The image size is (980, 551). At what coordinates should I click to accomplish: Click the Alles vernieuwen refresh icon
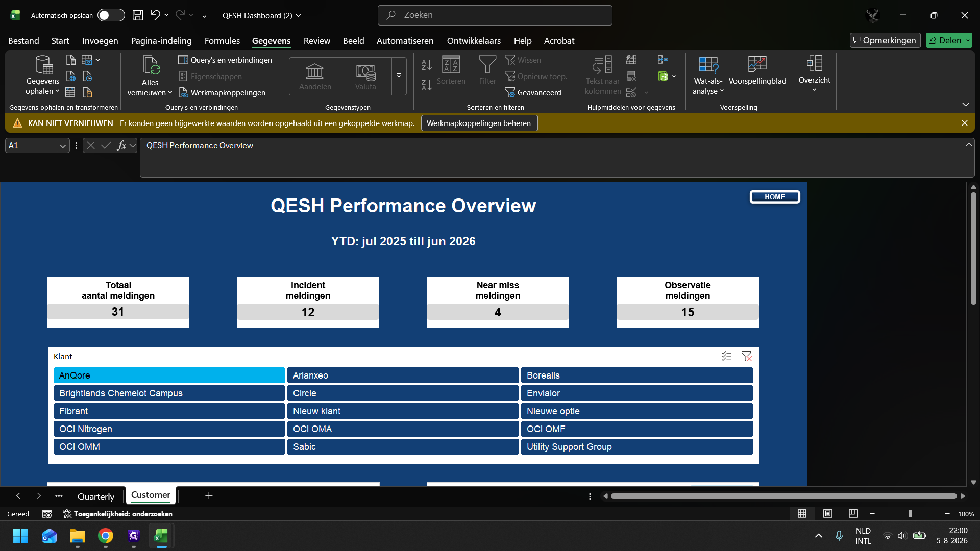pyautogui.click(x=151, y=65)
